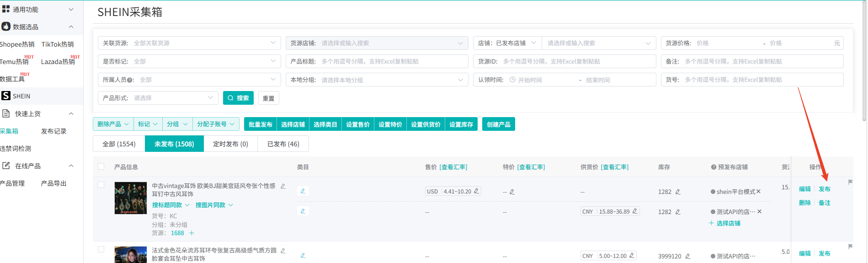Tick checkbox for 中古vintage耳饰 product
Viewport: 868px width, 263px height.
coord(101,185)
